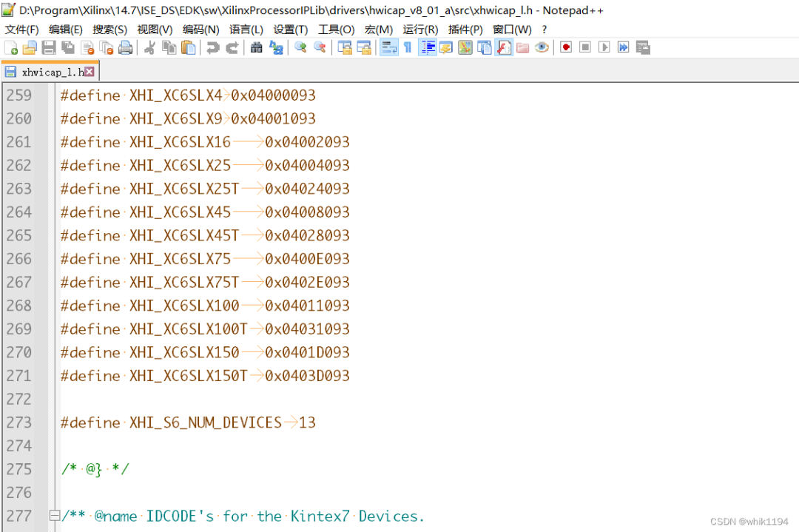Select the xhwicap_l.h document tab

tap(50, 72)
